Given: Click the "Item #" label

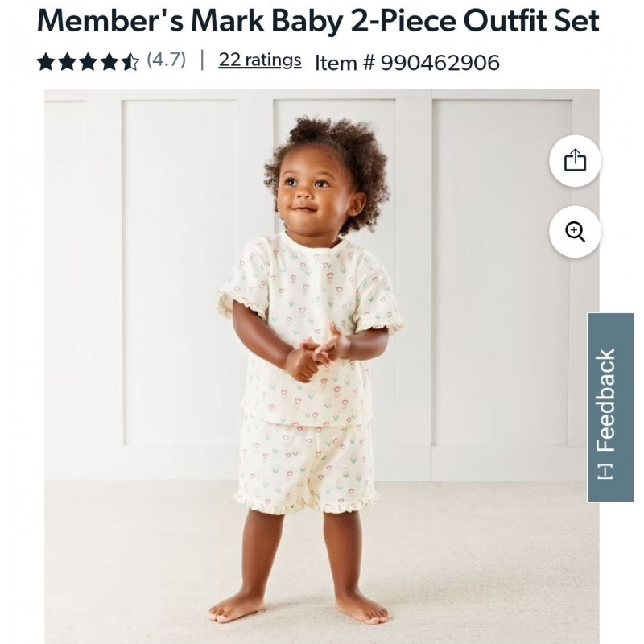Looking at the screenshot, I should pos(345,63).
